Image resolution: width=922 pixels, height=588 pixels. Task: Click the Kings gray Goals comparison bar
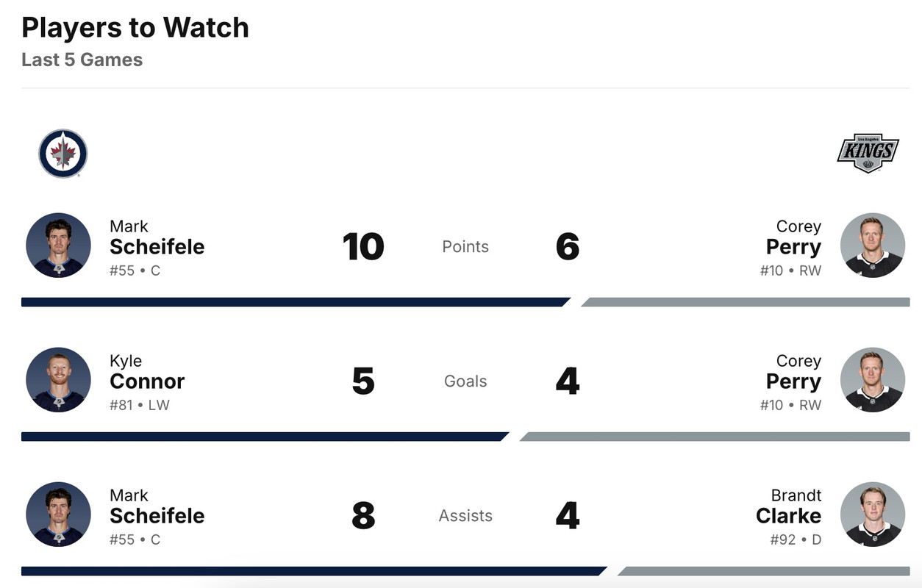coord(713,437)
